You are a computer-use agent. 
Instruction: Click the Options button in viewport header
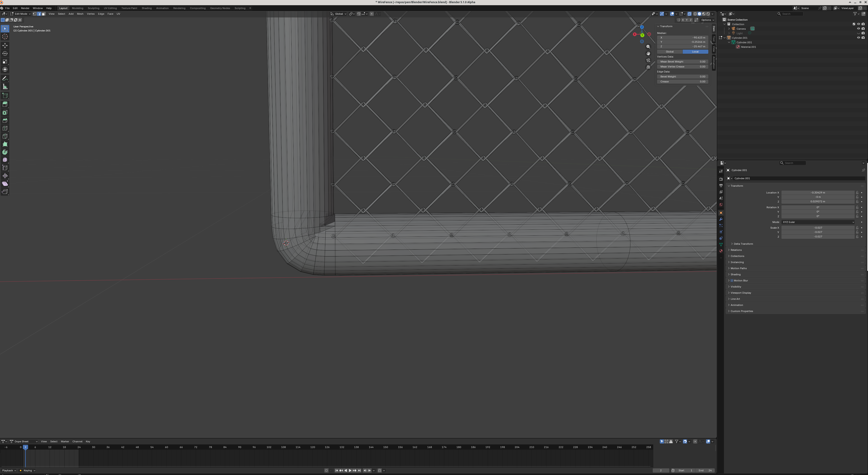tap(707, 20)
